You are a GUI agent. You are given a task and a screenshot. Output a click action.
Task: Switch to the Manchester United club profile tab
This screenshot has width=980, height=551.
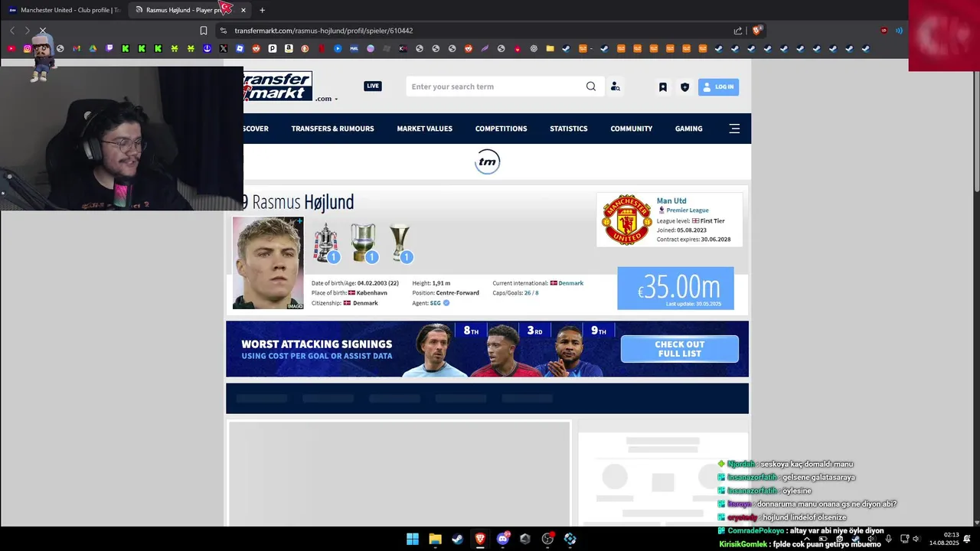(64, 10)
